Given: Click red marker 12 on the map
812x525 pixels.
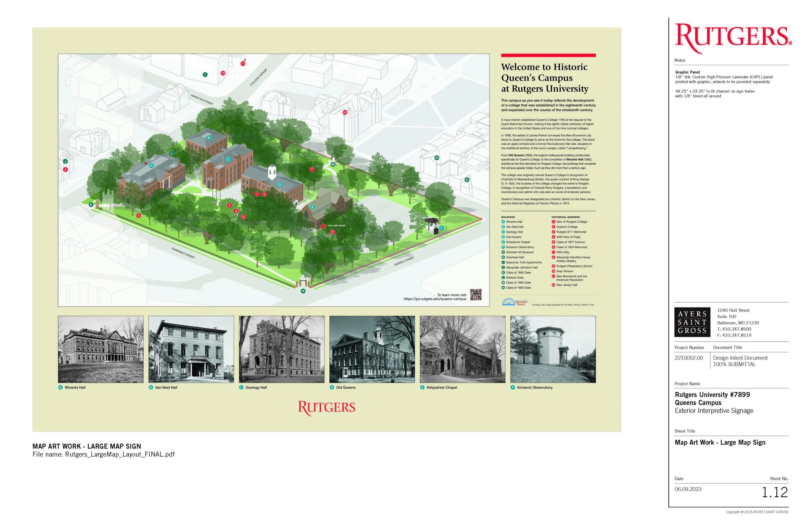Looking at the screenshot, I should [345, 112].
